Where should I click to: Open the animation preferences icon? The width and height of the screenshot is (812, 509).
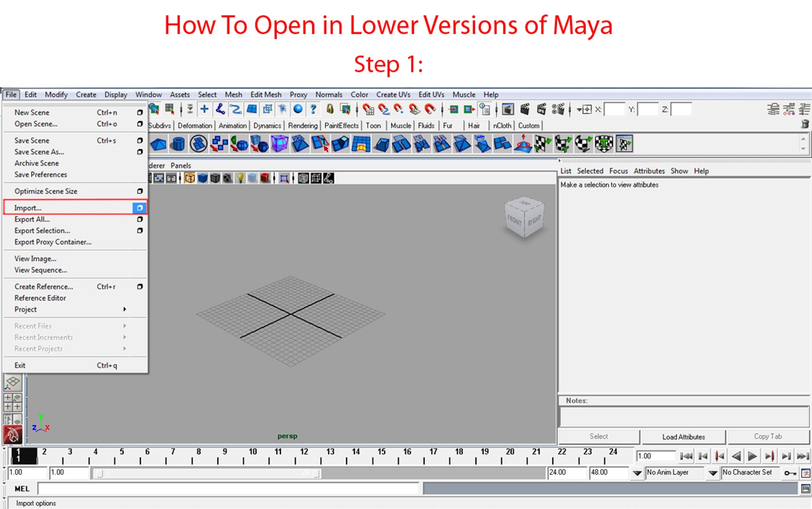coord(805,473)
